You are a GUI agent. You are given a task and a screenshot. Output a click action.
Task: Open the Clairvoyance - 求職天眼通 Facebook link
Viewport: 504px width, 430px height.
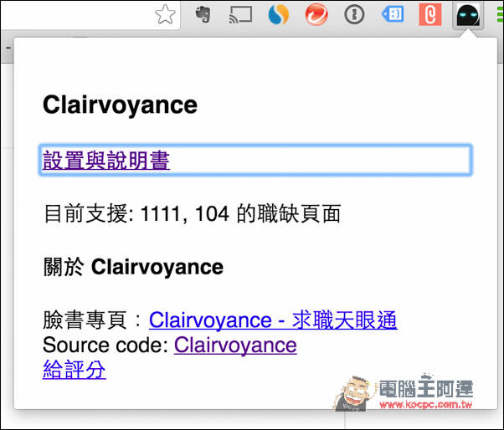[273, 320]
